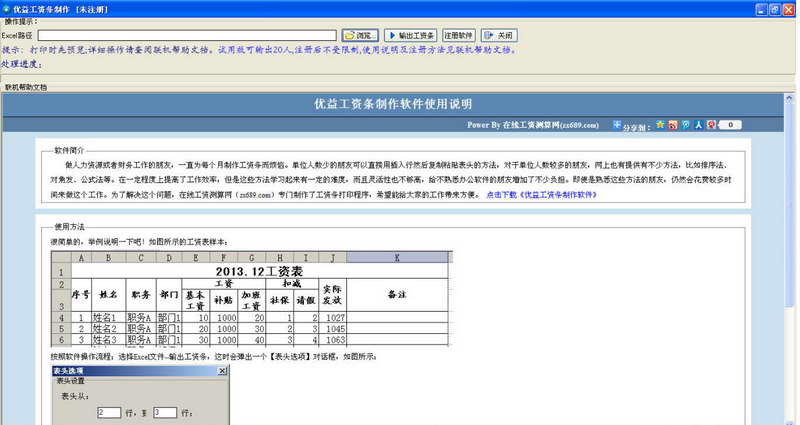
Task: Open the 注册软件 register dialog
Action: point(459,35)
